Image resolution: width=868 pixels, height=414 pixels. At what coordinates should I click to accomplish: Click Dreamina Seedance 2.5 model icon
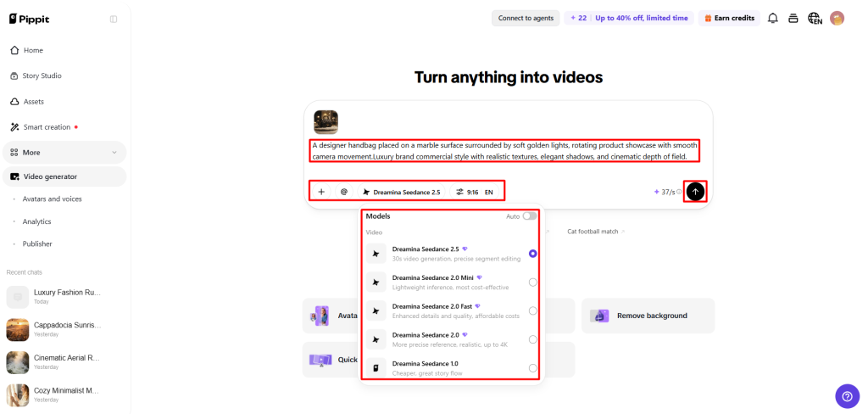click(376, 254)
